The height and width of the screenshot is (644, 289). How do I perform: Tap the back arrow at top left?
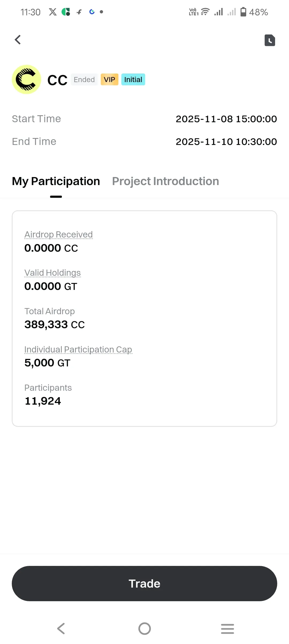(18, 40)
